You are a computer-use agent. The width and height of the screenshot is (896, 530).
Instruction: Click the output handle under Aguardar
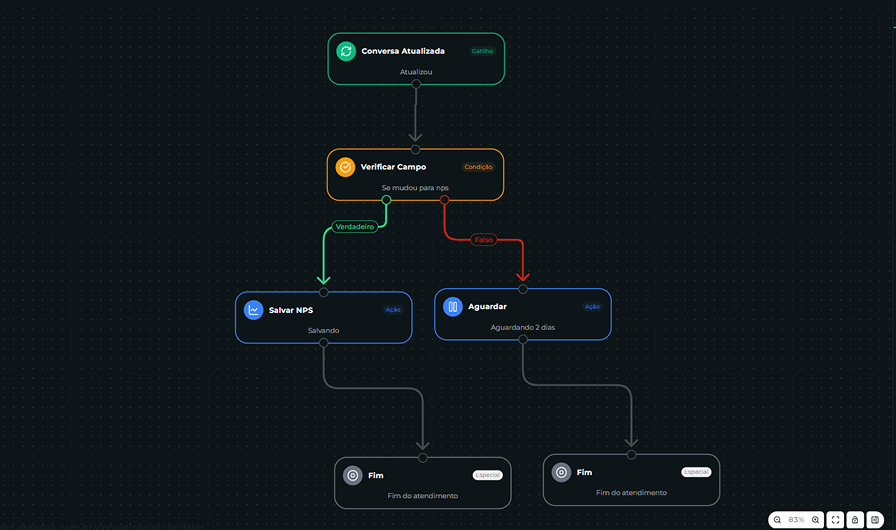click(522, 339)
